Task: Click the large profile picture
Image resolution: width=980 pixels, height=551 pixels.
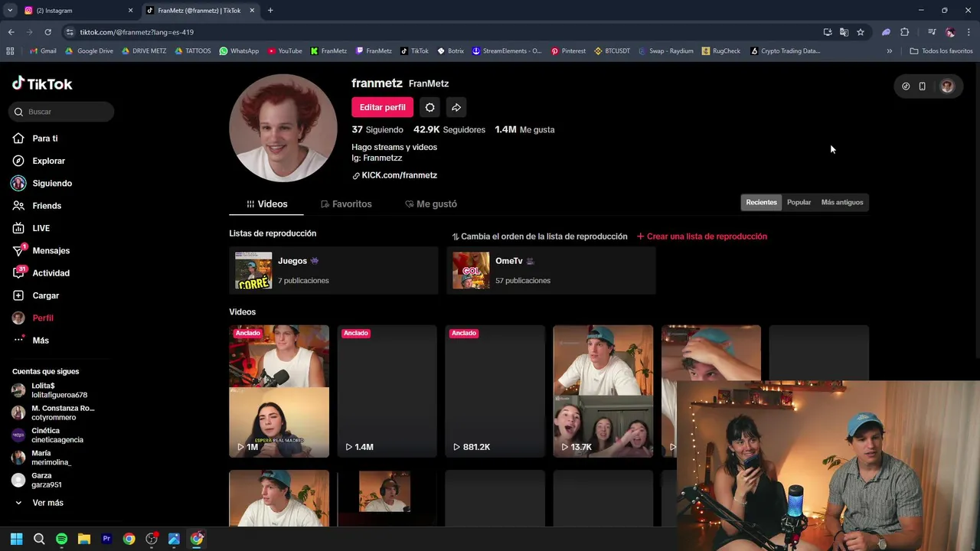Action: click(283, 128)
